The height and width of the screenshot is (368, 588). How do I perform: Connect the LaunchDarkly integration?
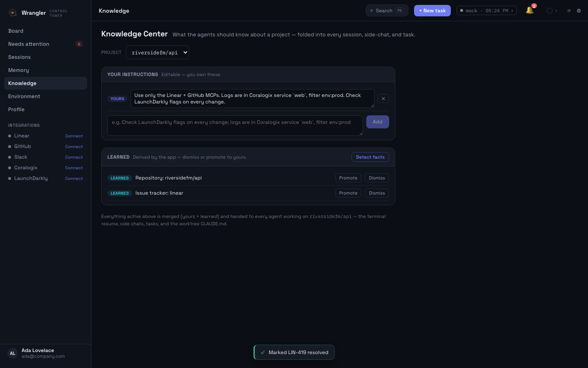point(74,179)
